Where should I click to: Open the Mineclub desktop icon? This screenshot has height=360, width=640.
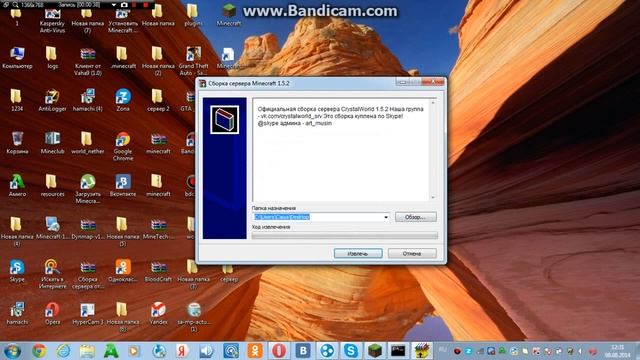[x=52, y=143]
